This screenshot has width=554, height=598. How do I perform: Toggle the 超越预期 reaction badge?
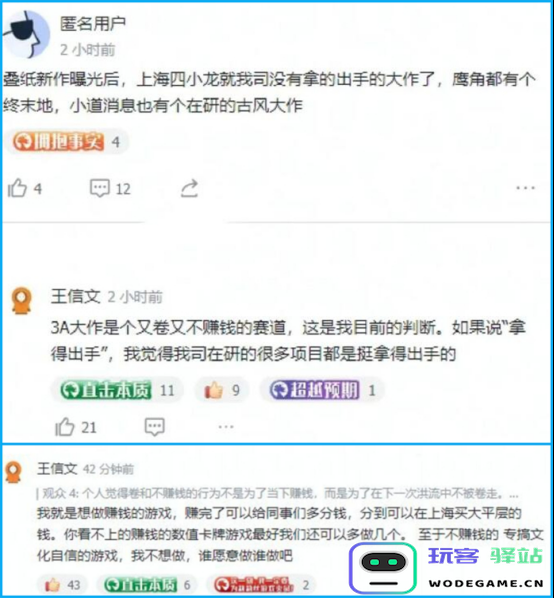point(323,390)
